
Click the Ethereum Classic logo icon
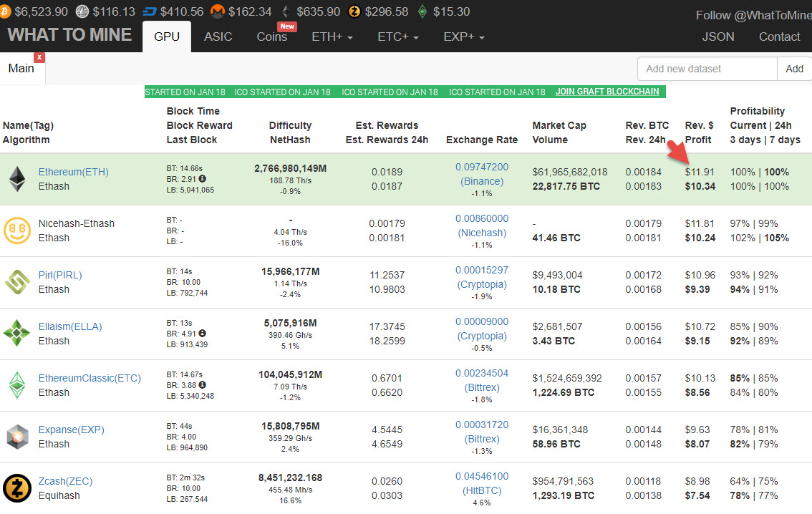[16, 385]
